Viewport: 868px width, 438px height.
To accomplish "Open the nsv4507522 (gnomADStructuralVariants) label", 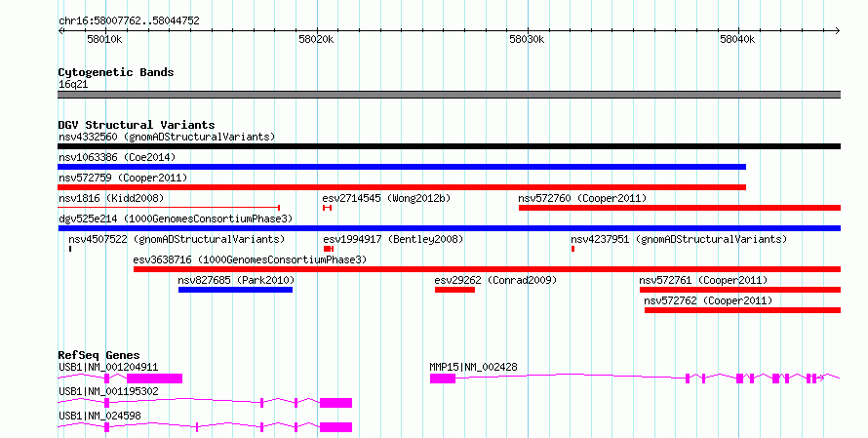I will [177, 239].
